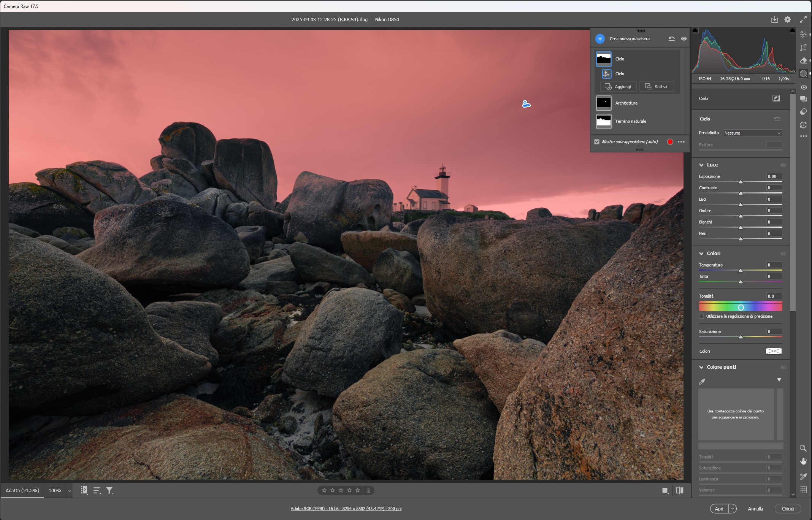Viewport: 812px width, 520px height.
Task: Switch to Adatta (21,5%) zoom tab
Action: (22, 491)
